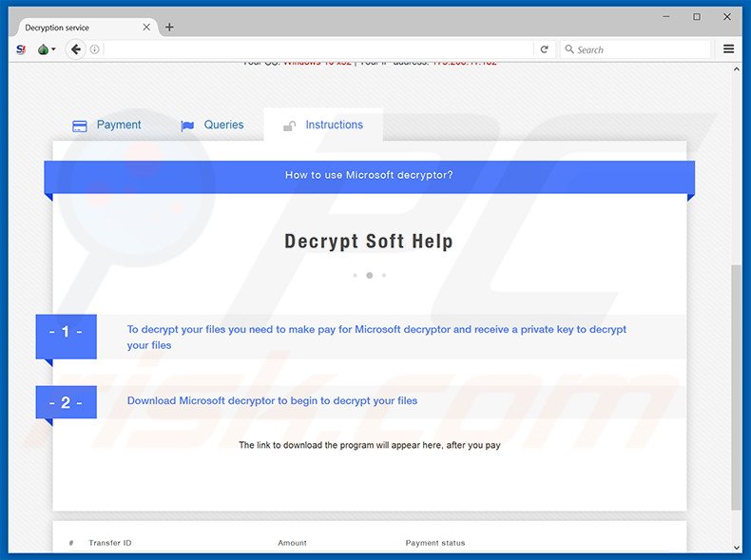Switch to the Queries tab
751x560 pixels.
[x=212, y=126]
